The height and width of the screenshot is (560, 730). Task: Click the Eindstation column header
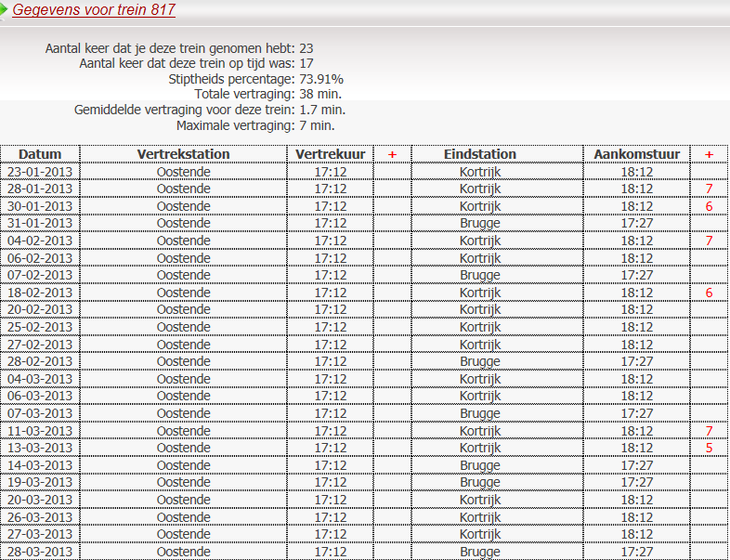click(x=480, y=154)
